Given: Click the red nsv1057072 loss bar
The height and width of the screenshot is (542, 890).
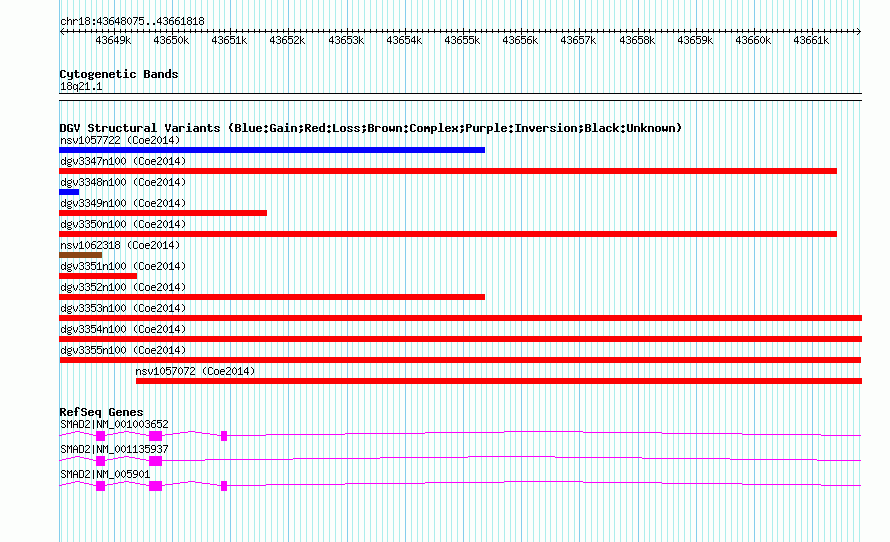Looking at the screenshot, I should click(499, 381).
